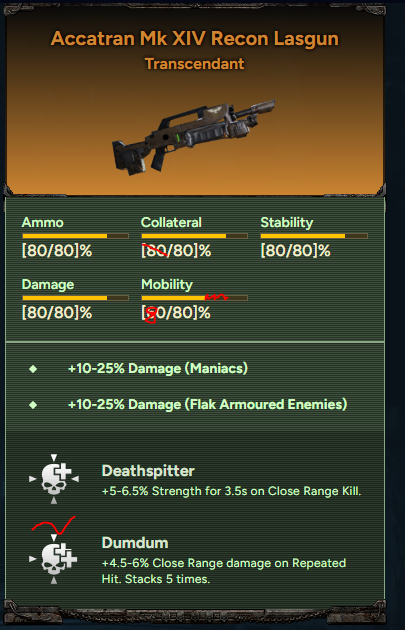Click the red checkmark above Dumdum
Screen dimensions: 405x630
[53, 526]
